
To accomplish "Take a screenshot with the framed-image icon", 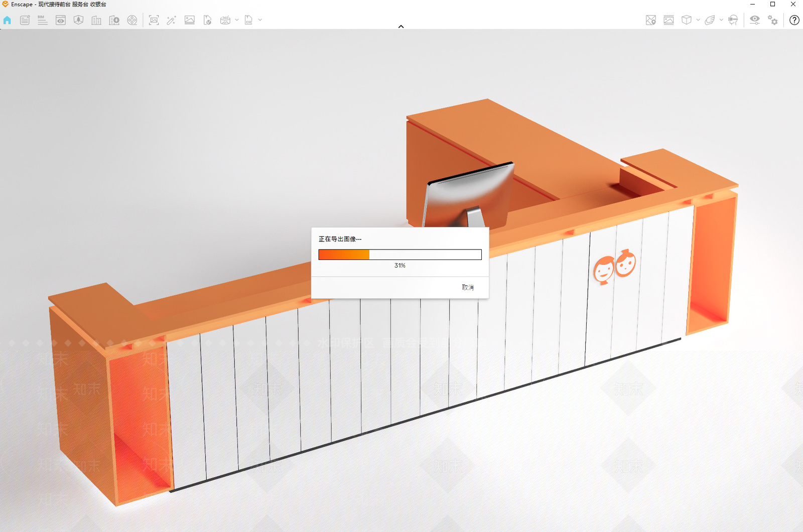I will 154,20.
